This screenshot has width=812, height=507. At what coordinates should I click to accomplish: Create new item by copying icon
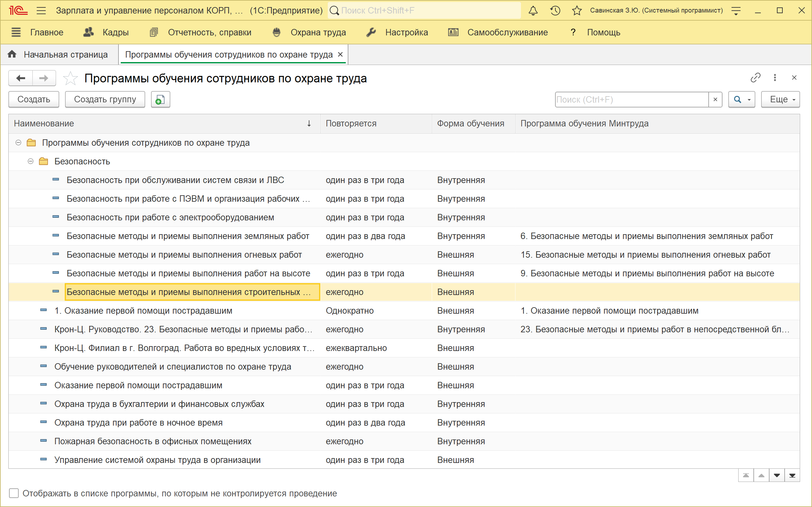click(x=160, y=100)
